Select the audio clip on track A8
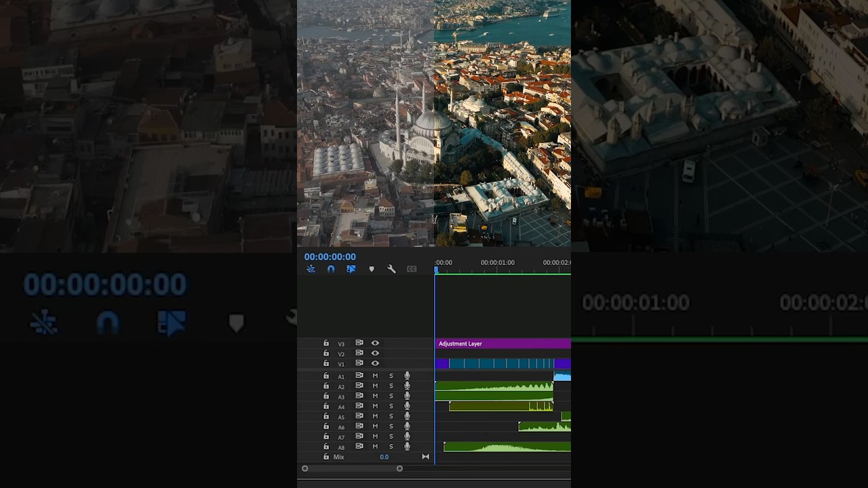The height and width of the screenshot is (488, 868). [x=507, y=447]
